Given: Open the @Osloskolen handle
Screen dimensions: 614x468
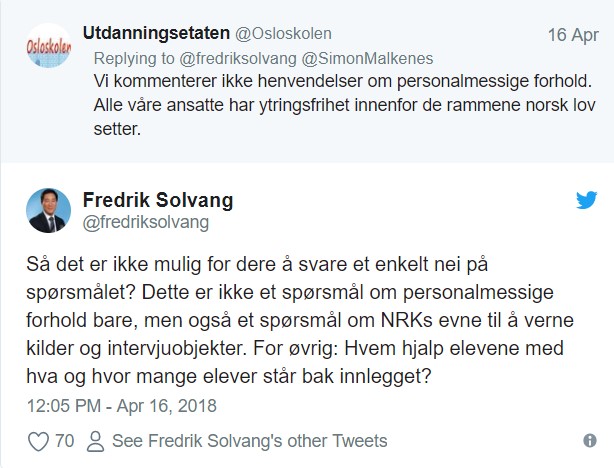Looking at the screenshot, I should (x=282, y=34).
